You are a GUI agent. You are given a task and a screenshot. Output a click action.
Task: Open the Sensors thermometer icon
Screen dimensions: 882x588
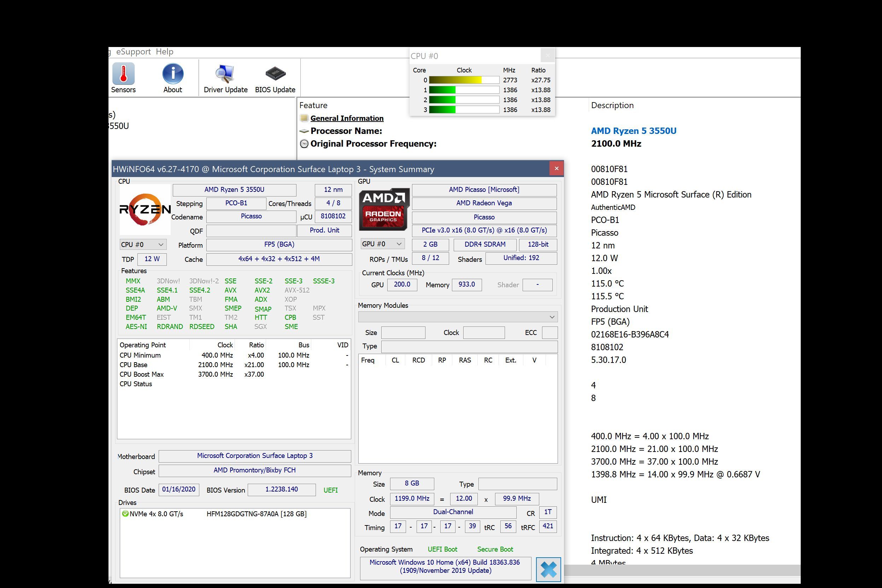click(x=123, y=74)
